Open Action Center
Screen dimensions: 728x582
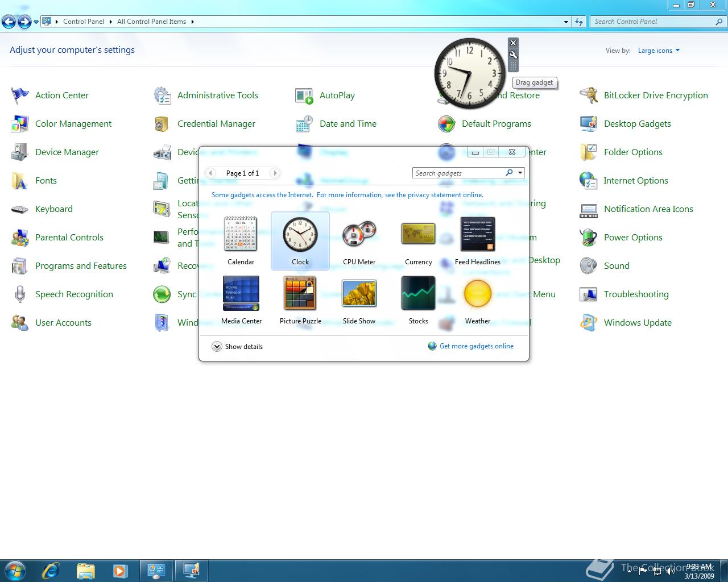[50, 95]
